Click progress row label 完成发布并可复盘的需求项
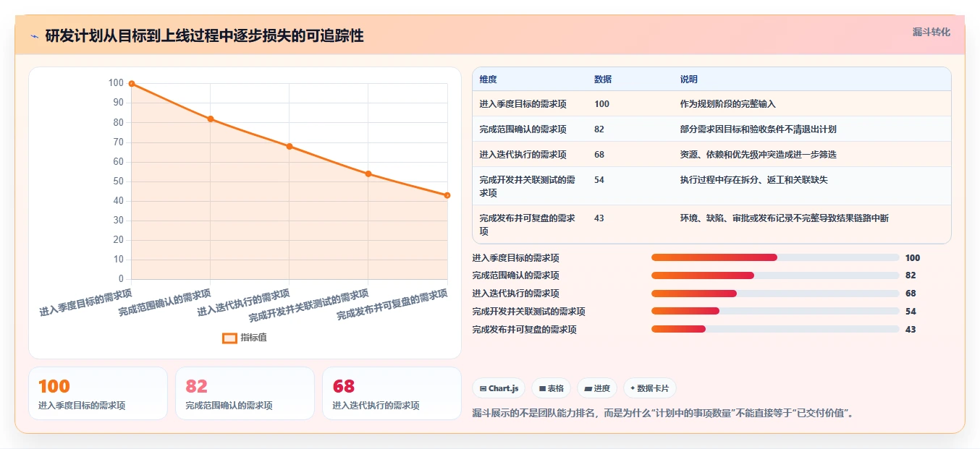Screen dimensions: 980x449 coord(524,330)
